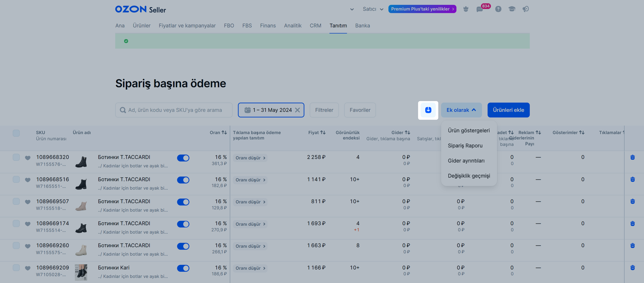Clear the 1 – 31 May 2024 date filter
This screenshot has width=644, height=283.
(x=297, y=110)
